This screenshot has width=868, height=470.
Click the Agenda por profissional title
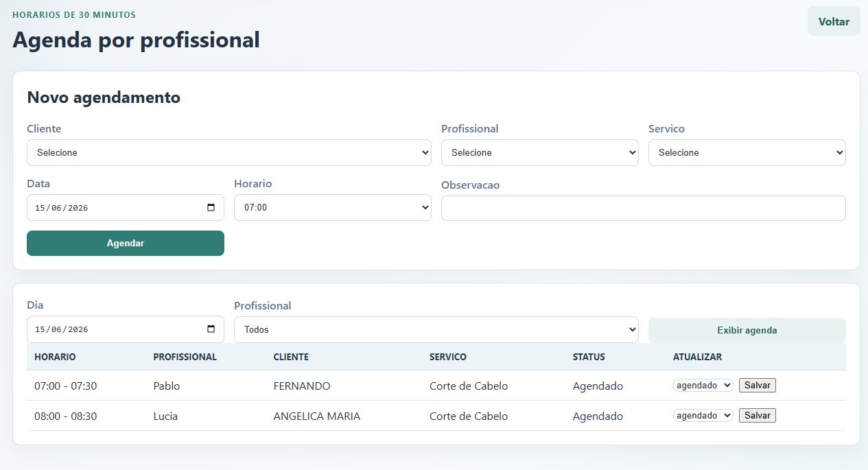click(137, 40)
